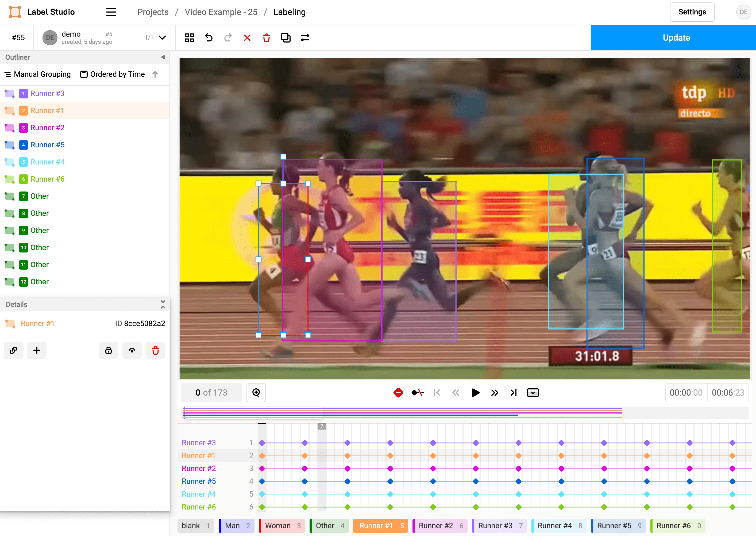Add metadata with plus icon in Details
Screen dimensions: 756x536
pos(37,350)
